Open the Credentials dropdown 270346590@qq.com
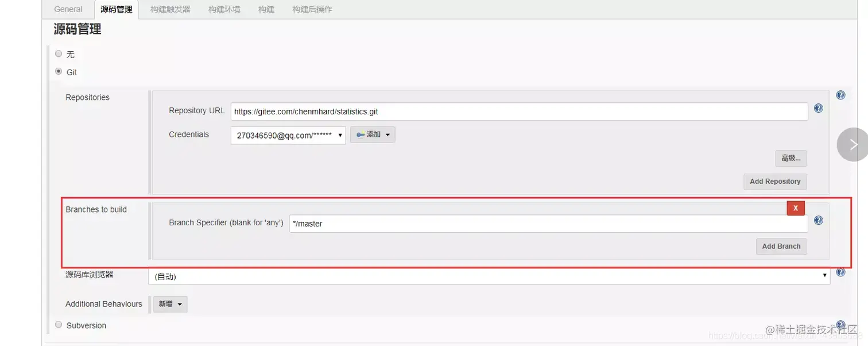This screenshot has width=868, height=346. coord(288,135)
